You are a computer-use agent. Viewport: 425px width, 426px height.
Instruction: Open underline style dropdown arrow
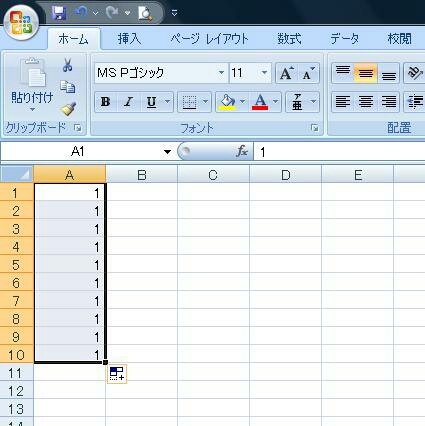pyautogui.click(x=167, y=102)
